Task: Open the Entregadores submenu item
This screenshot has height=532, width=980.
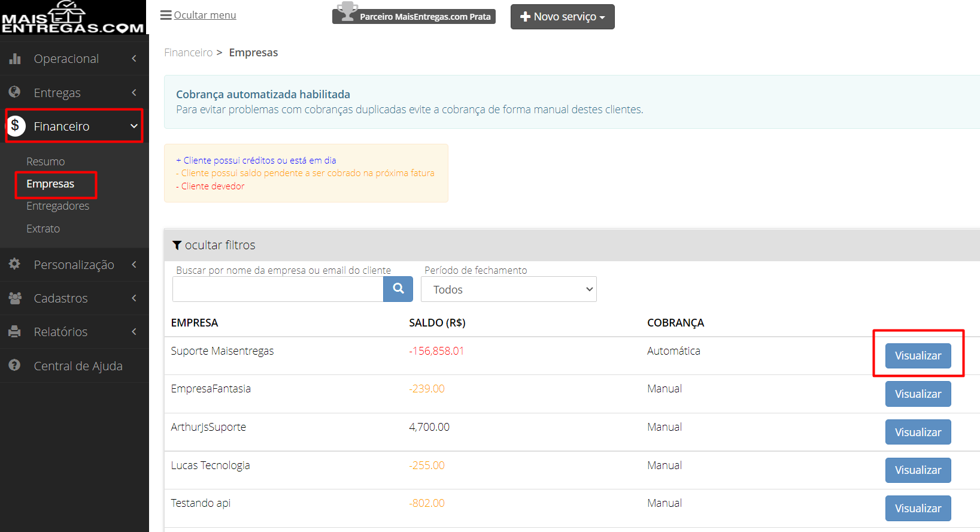Action: [x=58, y=206]
